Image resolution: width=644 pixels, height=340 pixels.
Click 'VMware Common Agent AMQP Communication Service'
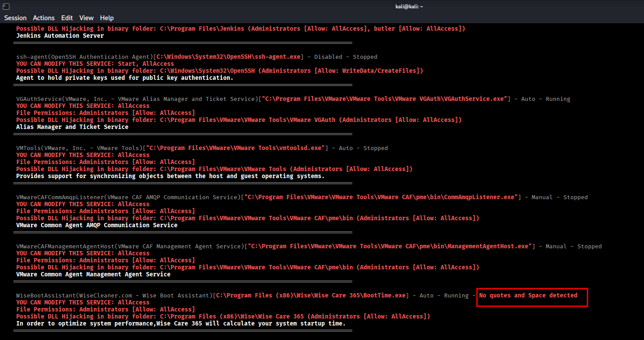97,225
